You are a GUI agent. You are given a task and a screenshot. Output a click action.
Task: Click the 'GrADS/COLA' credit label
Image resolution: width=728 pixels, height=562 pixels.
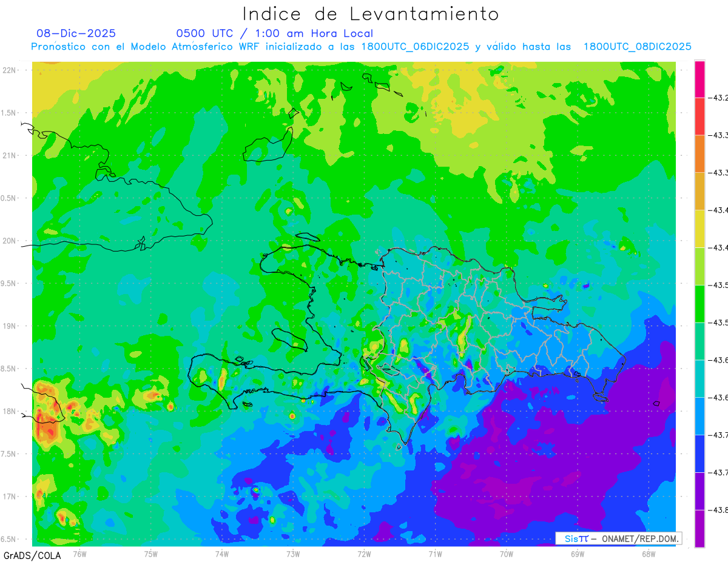(x=32, y=555)
